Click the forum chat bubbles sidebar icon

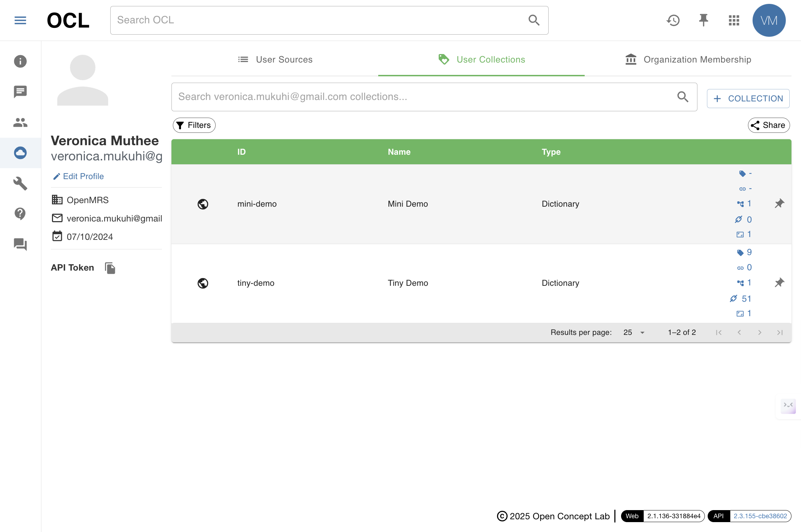(20, 244)
